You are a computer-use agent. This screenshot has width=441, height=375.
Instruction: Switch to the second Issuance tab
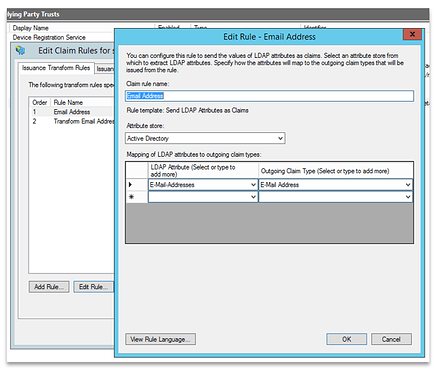(105, 69)
